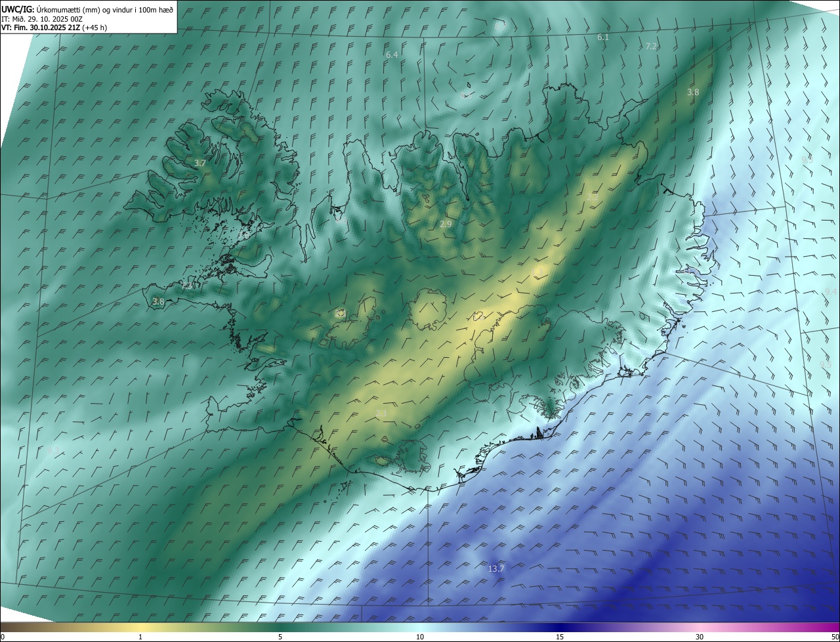
Task: Click the 5 tick on the colorbar
Action: coord(280,637)
